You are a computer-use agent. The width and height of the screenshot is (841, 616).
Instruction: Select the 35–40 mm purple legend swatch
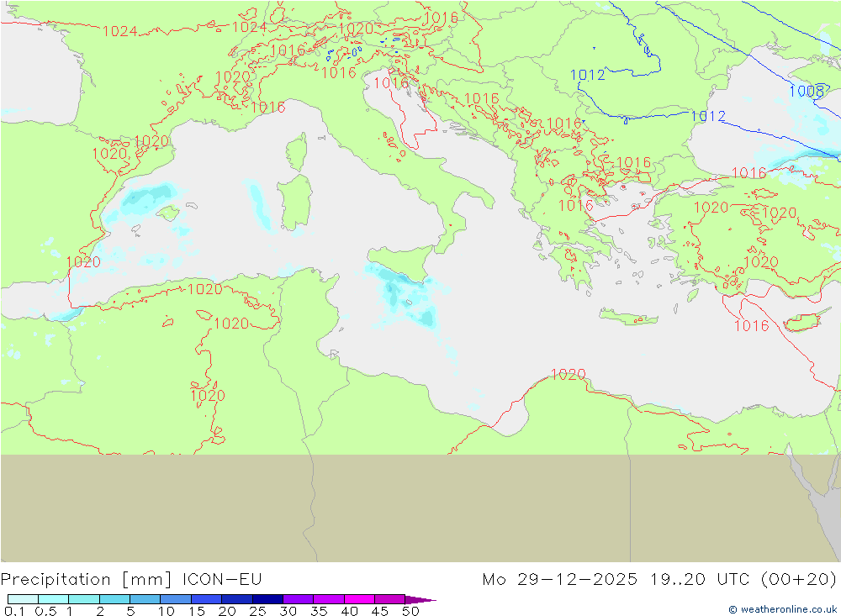pos(328,599)
